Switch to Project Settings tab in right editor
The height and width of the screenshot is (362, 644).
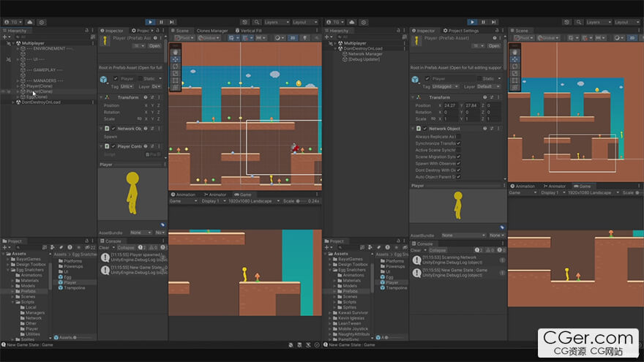coord(461,31)
